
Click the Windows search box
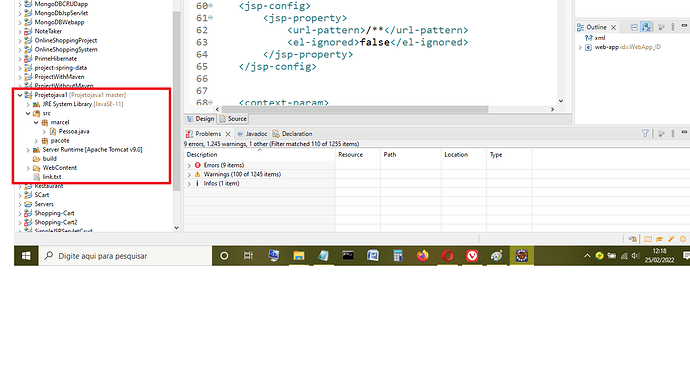[x=125, y=256]
